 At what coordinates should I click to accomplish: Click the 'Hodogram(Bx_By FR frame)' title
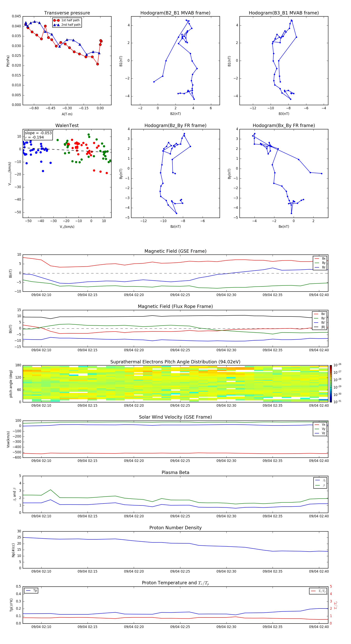coord(284,125)
